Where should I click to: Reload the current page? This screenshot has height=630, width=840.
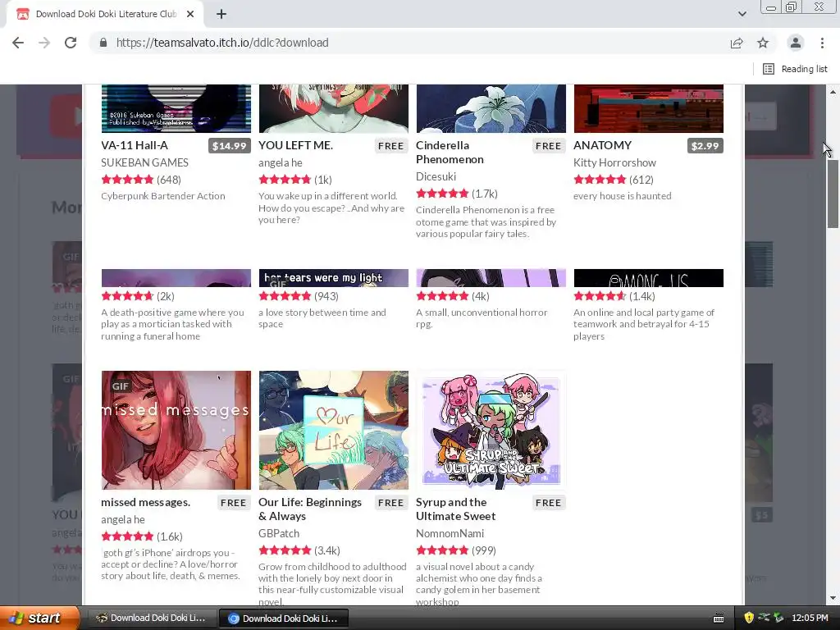(71, 43)
